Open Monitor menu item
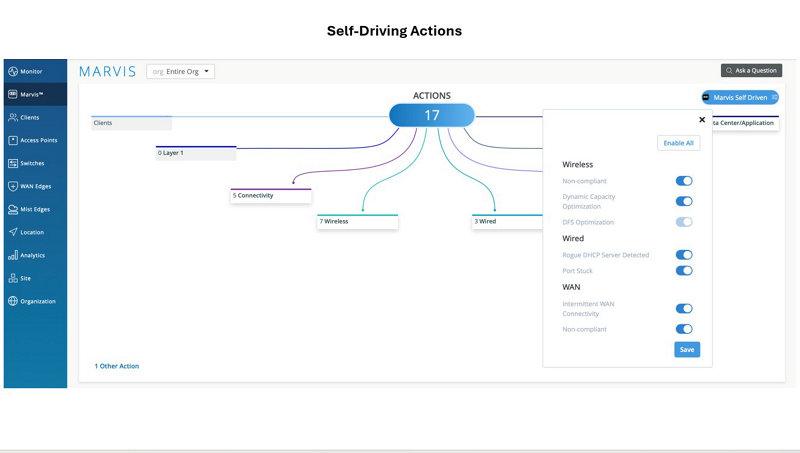The height and width of the screenshot is (453, 800). click(x=35, y=71)
